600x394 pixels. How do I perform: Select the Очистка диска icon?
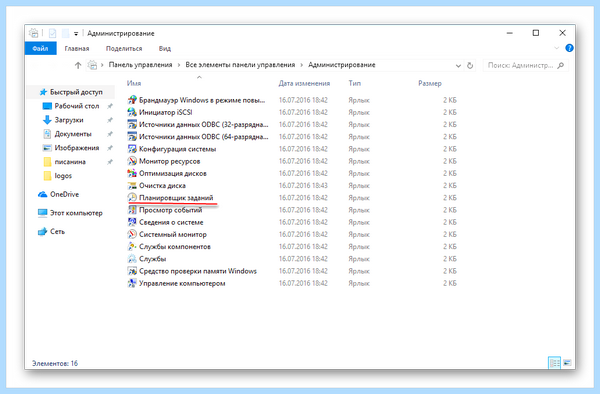132,186
